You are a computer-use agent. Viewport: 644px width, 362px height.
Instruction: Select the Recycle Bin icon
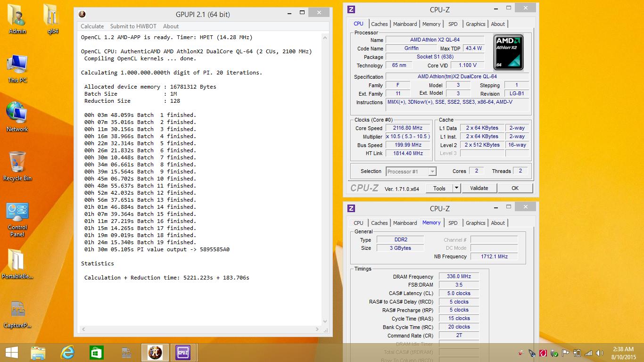click(x=17, y=166)
